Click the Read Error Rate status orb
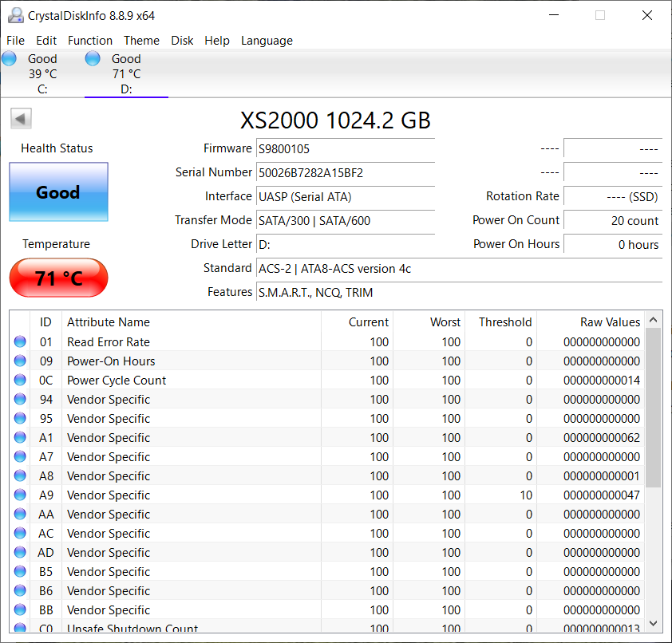672x643 pixels. (x=20, y=342)
